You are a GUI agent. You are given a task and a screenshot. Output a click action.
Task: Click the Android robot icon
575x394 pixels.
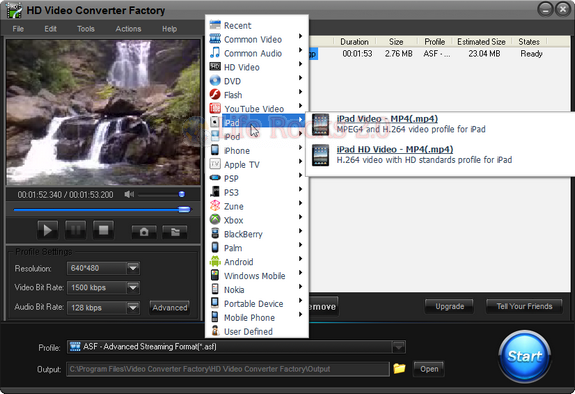coord(215,262)
